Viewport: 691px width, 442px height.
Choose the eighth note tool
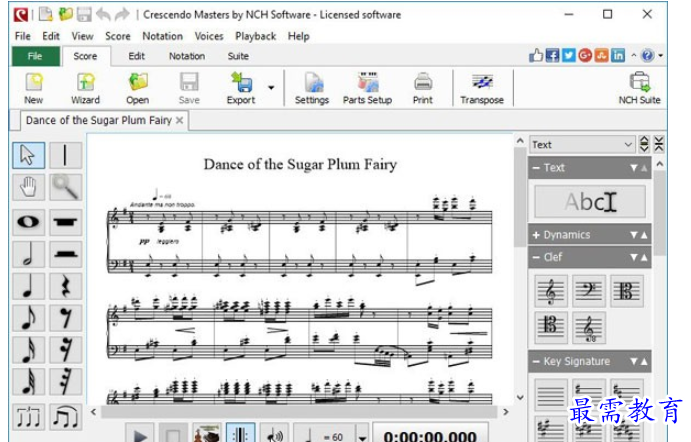click(29, 318)
